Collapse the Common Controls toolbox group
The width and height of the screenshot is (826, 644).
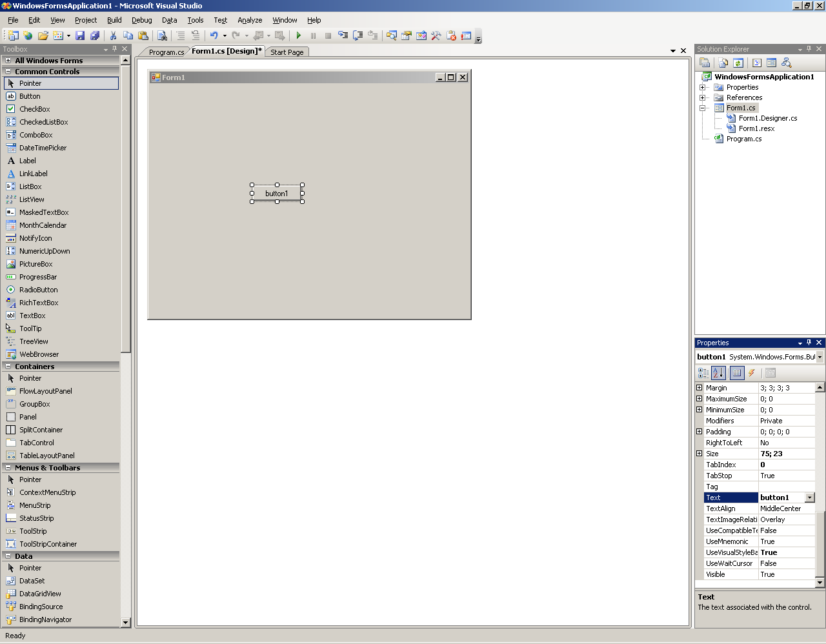click(x=8, y=72)
